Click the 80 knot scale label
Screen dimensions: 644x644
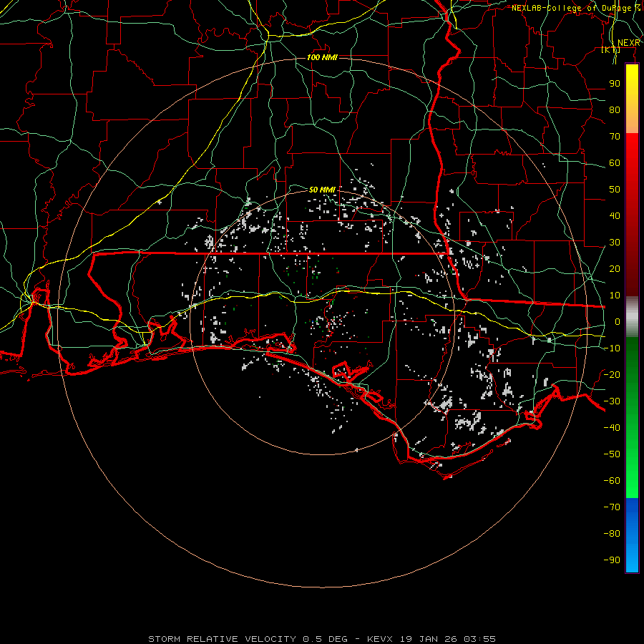tap(615, 110)
